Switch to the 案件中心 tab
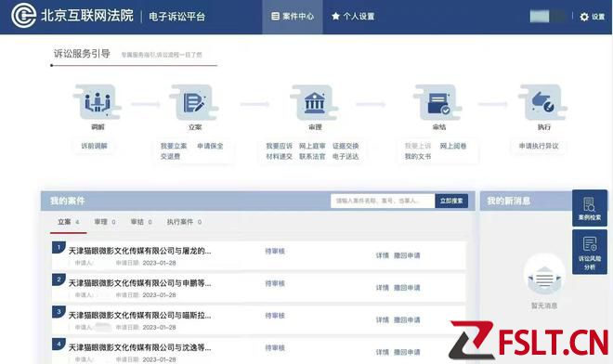The height and width of the screenshot is (364, 613). coord(293,17)
